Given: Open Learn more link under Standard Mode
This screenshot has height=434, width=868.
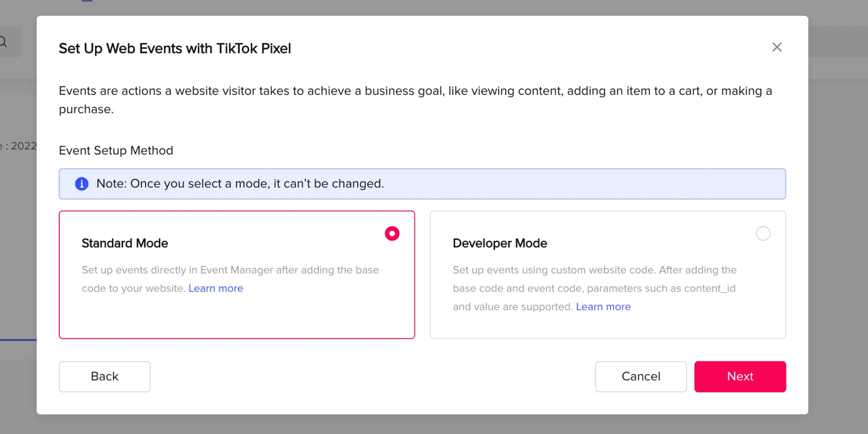Looking at the screenshot, I should tap(216, 288).
